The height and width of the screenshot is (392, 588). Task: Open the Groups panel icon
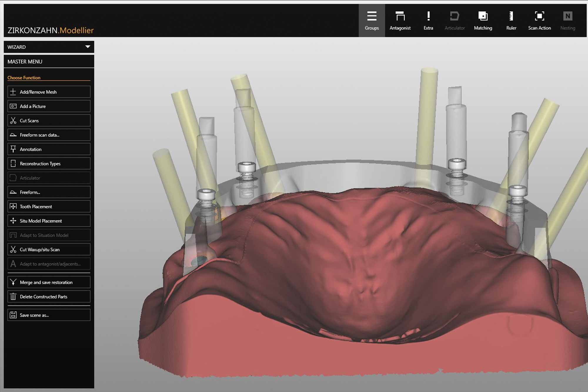[x=372, y=20]
